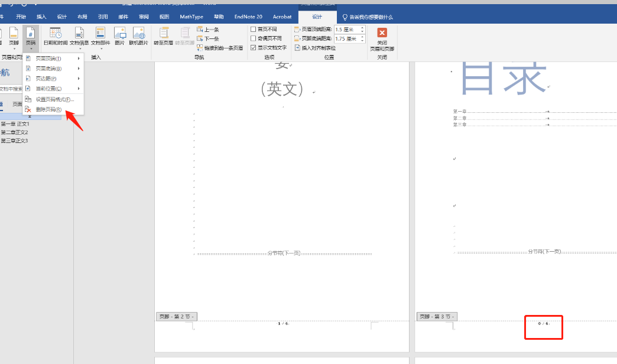Choose 页边距(P) in page number menu
The height and width of the screenshot is (364, 617).
[53, 79]
